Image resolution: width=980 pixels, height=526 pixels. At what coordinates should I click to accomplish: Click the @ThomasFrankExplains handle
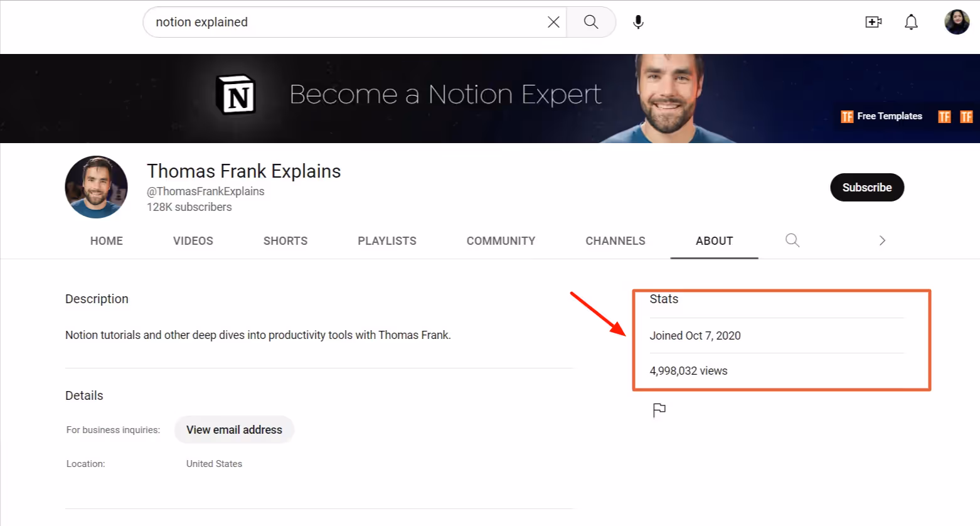[206, 191]
